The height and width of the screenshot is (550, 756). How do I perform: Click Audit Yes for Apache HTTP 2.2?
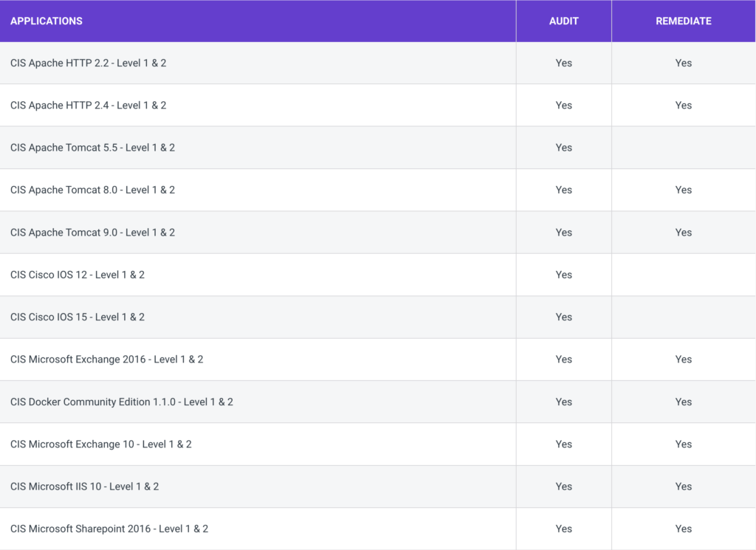click(x=563, y=63)
